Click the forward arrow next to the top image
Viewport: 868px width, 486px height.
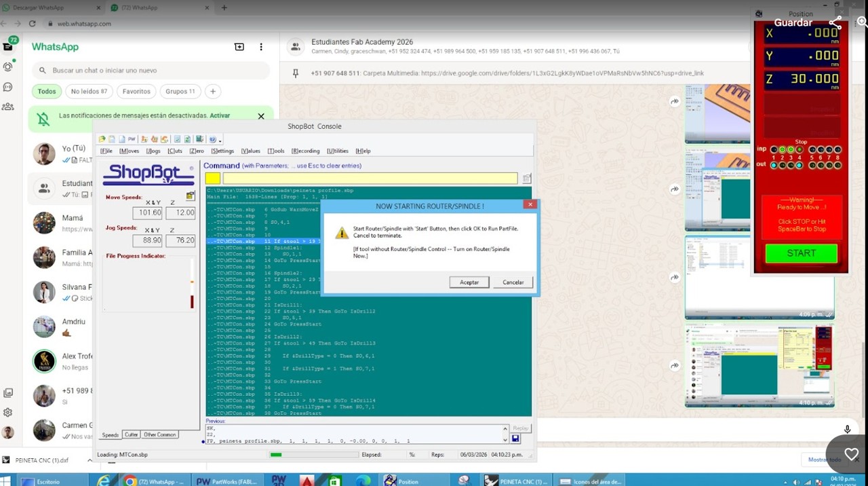coord(675,101)
